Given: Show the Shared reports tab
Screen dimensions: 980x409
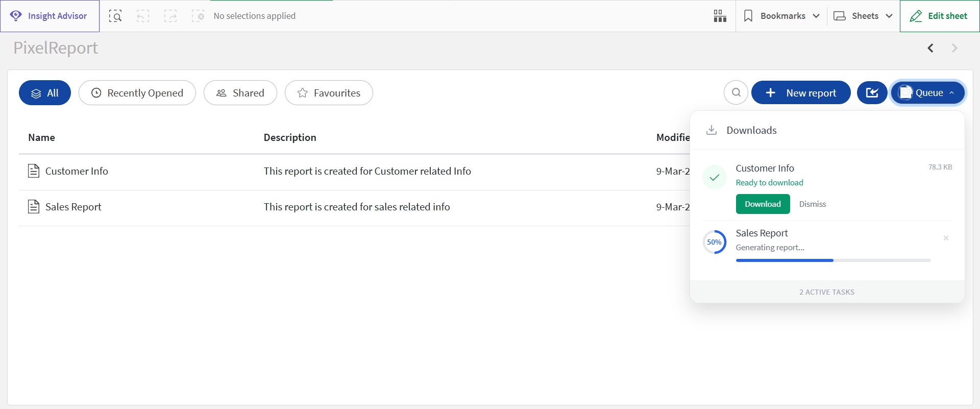Looking at the screenshot, I should click(x=240, y=93).
